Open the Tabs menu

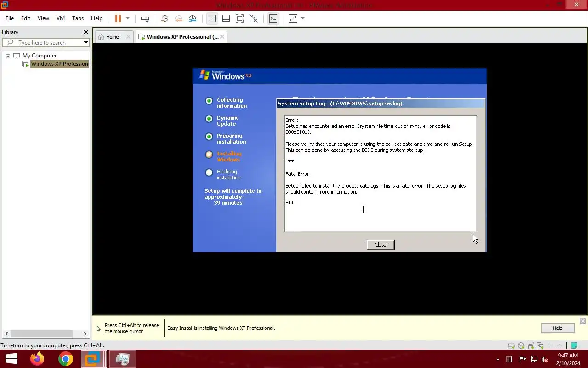78,18
